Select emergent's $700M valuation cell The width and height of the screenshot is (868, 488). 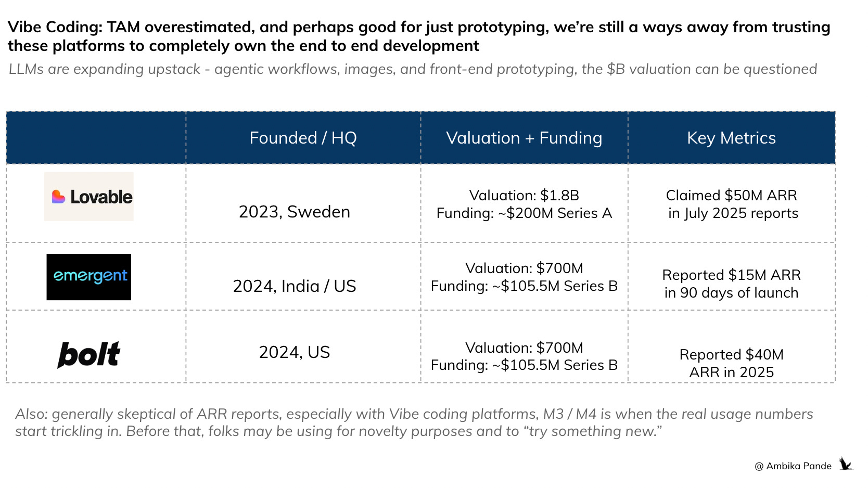(x=524, y=277)
